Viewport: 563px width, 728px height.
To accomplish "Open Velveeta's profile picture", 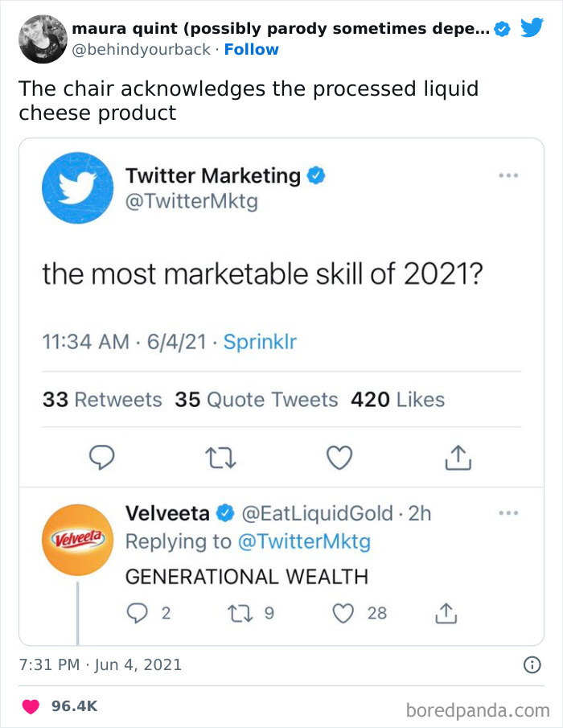I will tap(77, 539).
